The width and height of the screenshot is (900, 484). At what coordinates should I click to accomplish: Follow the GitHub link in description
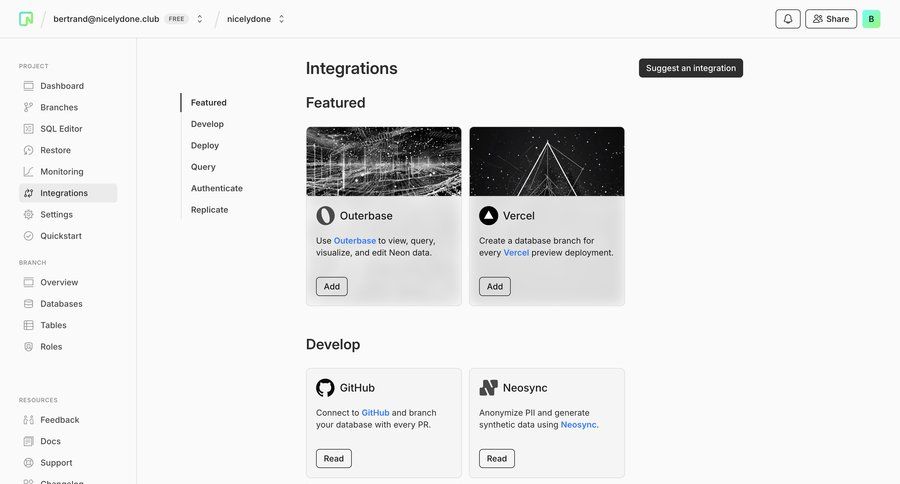(375, 413)
